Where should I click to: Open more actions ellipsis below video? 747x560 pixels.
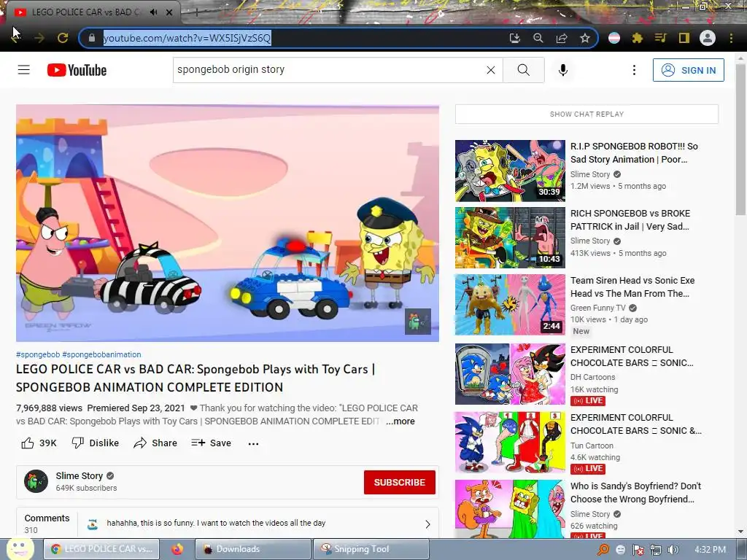pos(253,444)
